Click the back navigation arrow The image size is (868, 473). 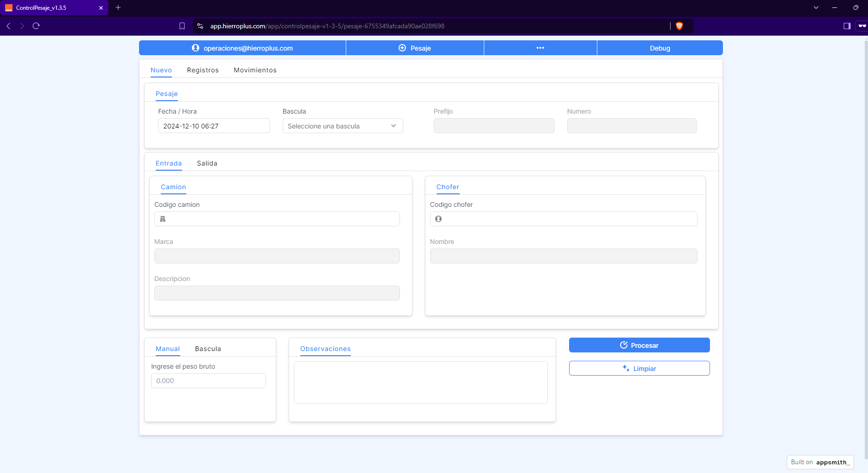[8, 26]
